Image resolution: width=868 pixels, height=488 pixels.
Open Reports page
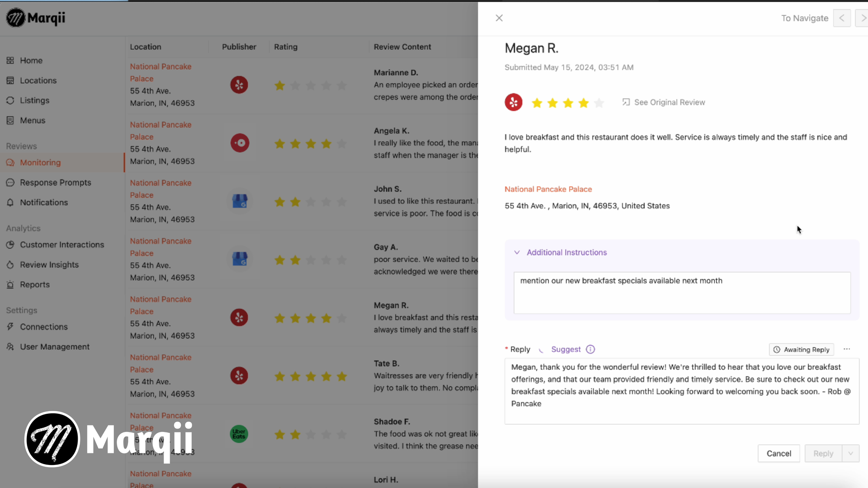pyautogui.click(x=35, y=285)
